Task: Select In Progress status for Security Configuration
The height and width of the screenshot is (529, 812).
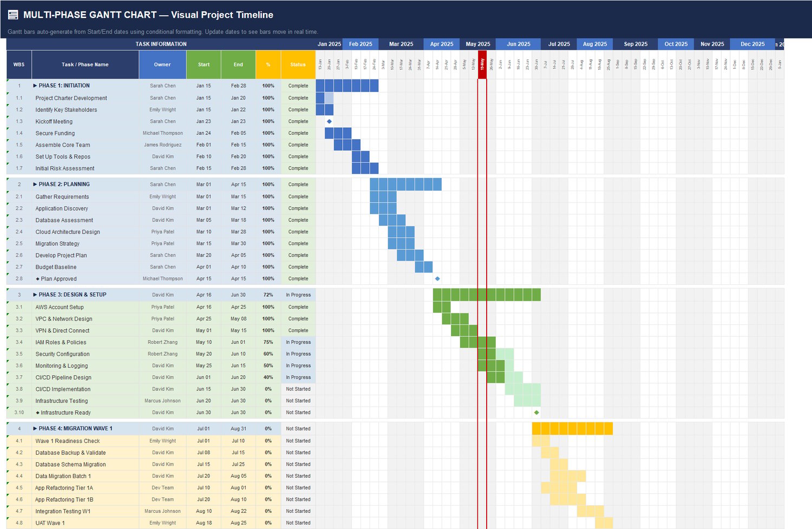Action: (298, 354)
